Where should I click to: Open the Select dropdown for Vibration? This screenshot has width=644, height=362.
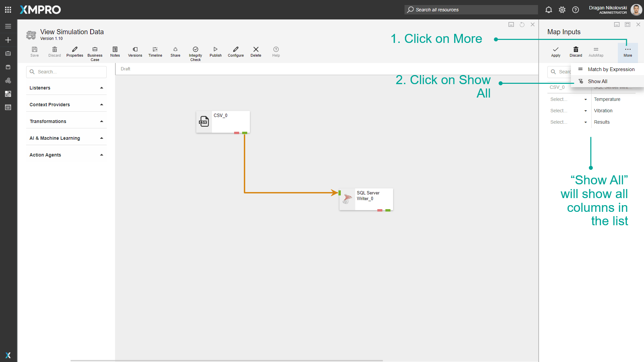569,111
